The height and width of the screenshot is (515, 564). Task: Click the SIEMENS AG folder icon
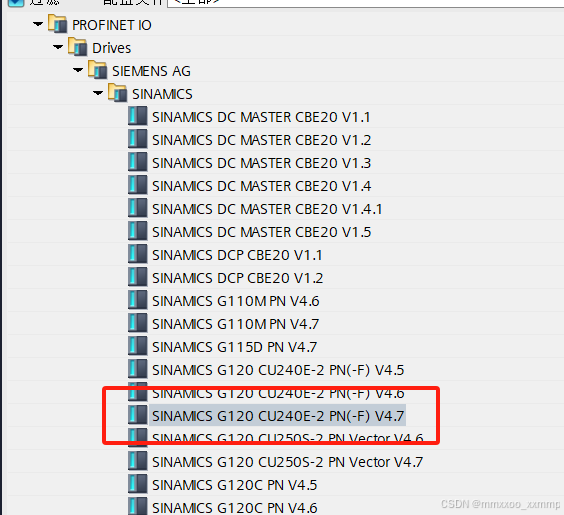click(x=98, y=70)
